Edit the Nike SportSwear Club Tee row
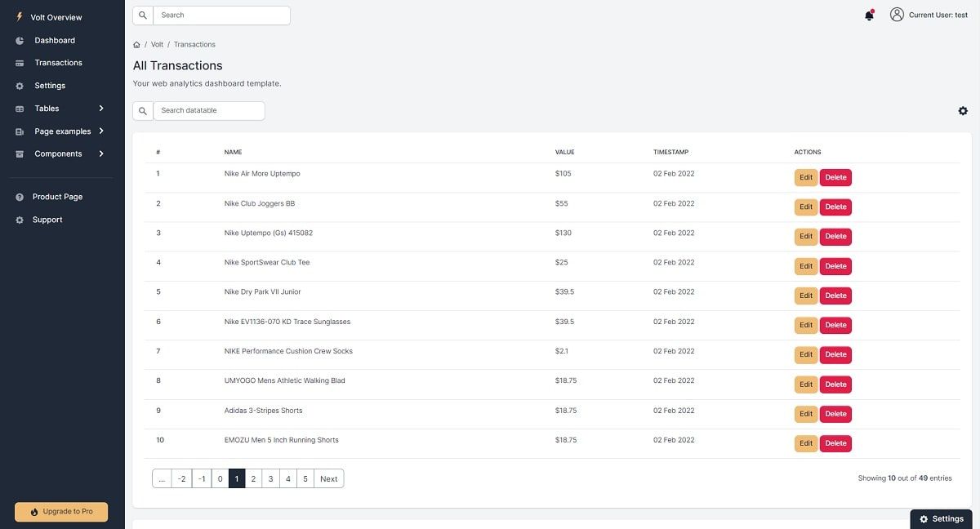The width and height of the screenshot is (980, 529). [806, 266]
